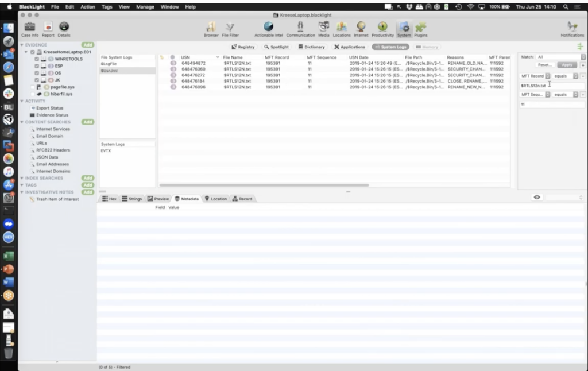588x371 pixels.
Task: Open the Case Info toolbar icon
Action: tap(30, 29)
